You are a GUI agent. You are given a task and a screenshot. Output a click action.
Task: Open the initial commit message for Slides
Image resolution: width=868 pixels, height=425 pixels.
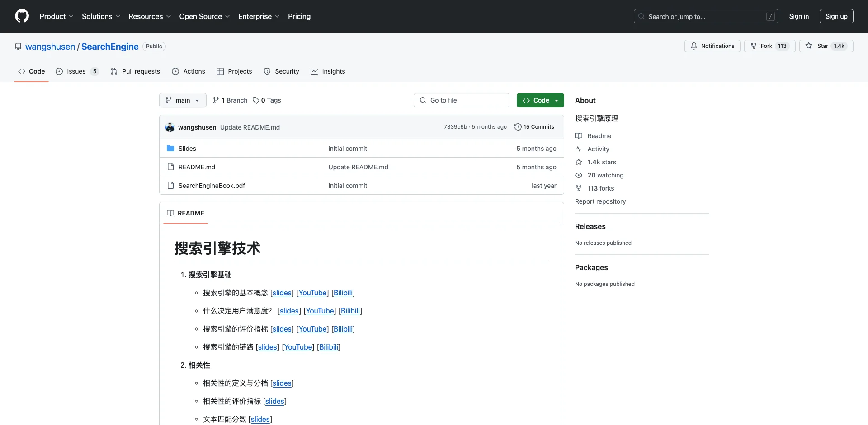(348, 149)
